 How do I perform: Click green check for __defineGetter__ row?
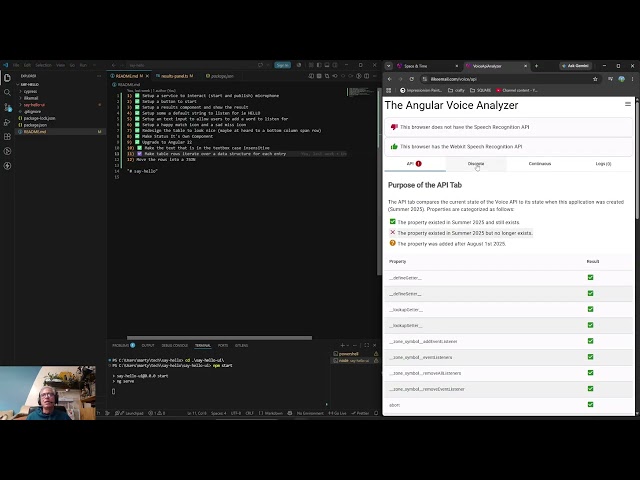(590, 278)
